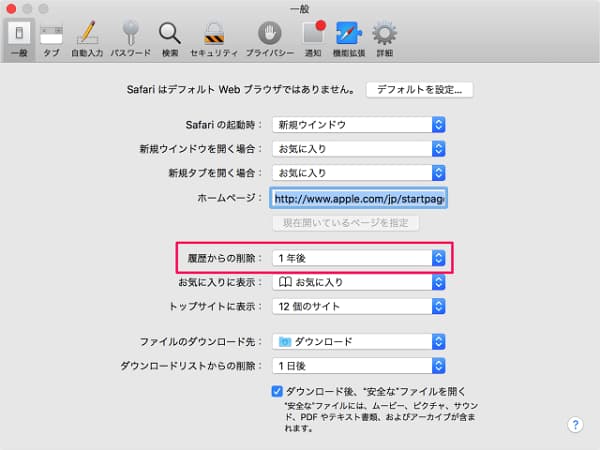Open 履歴からの削除 dropdown showing 1 年後
Screen dimensions: 600x450
359,258
